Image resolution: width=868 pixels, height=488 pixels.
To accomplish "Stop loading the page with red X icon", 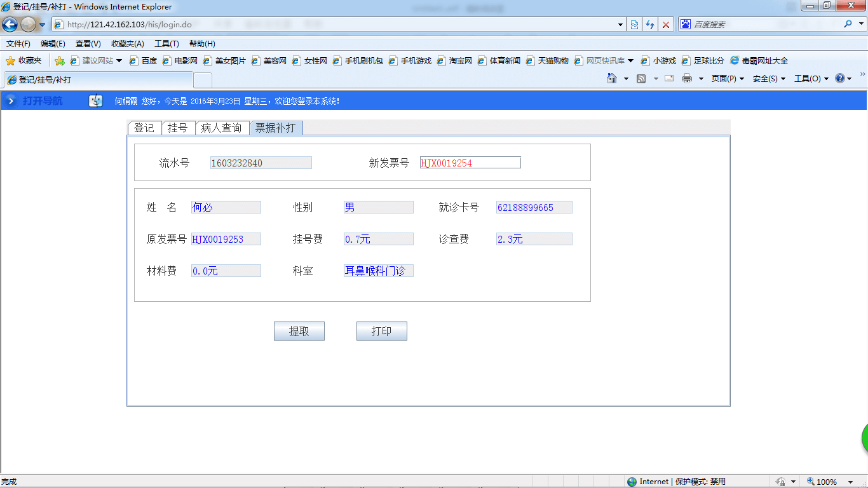I will click(666, 24).
